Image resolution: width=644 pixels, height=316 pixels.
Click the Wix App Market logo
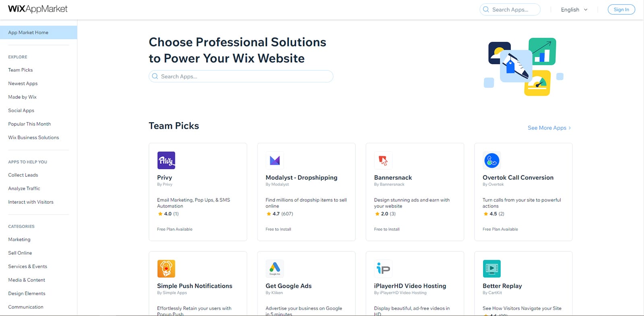38,9
